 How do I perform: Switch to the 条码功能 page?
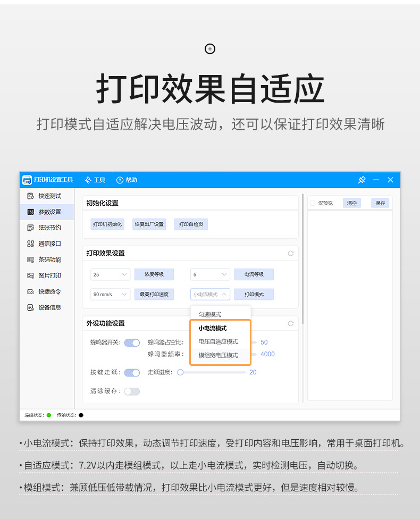coord(47,259)
